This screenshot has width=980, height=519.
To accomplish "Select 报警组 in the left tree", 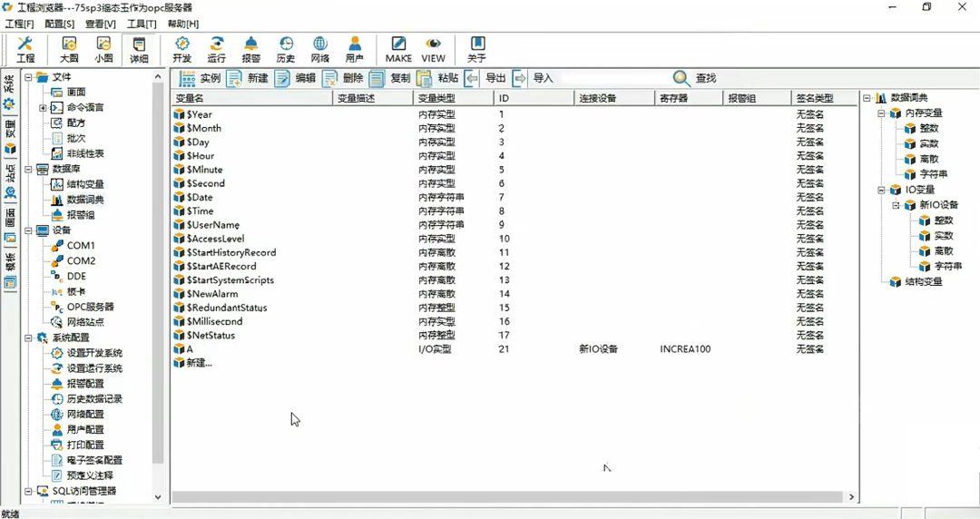I will (81, 214).
